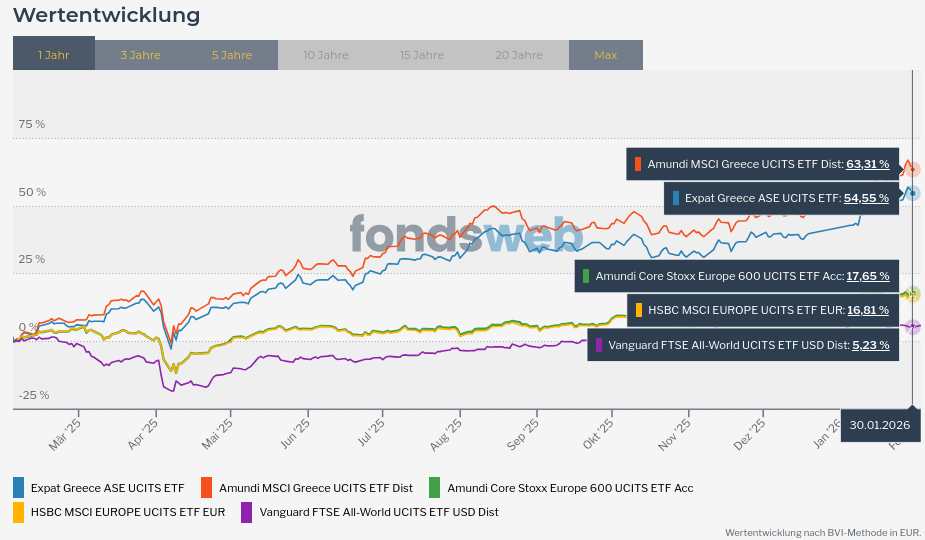This screenshot has width=925, height=540.
Task: Open the Max time range tab
Action: 606,55
